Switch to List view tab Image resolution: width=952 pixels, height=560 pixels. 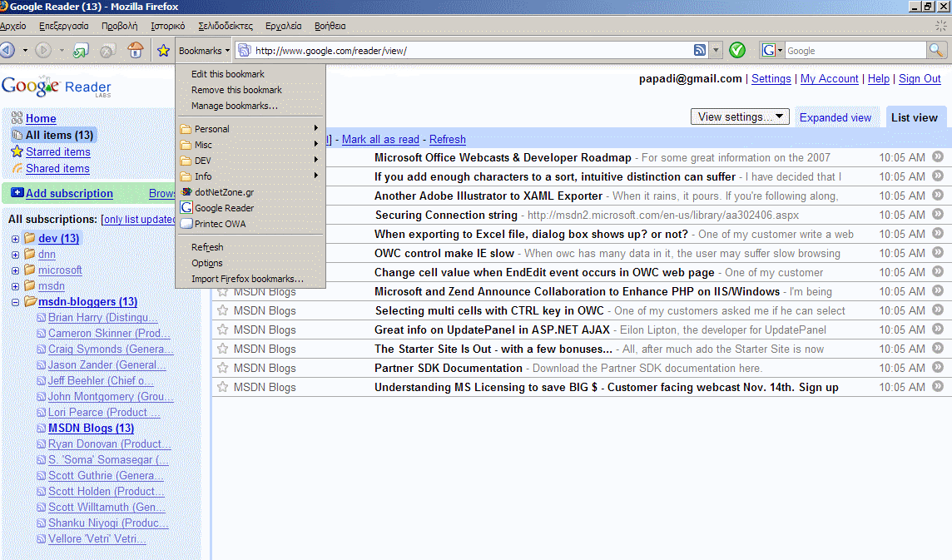(x=914, y=117)
